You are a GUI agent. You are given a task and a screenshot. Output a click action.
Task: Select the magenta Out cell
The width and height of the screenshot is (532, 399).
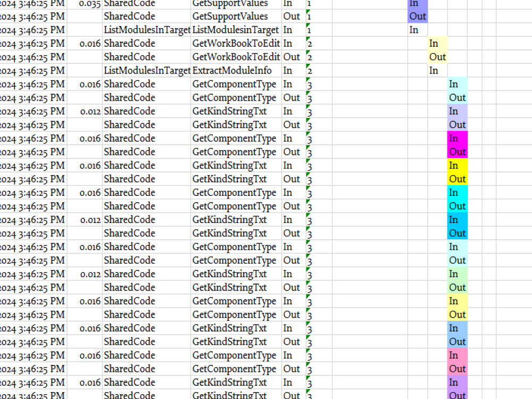click(458, 152)
